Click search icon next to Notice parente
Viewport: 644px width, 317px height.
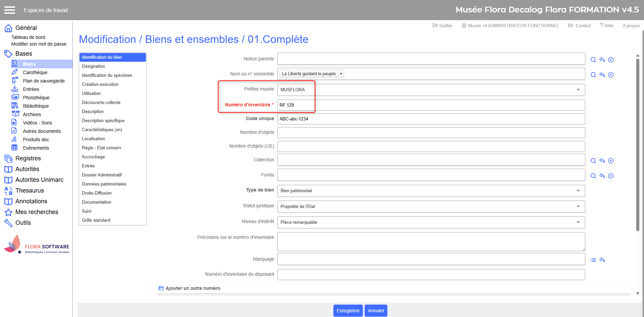click(593, 60)
